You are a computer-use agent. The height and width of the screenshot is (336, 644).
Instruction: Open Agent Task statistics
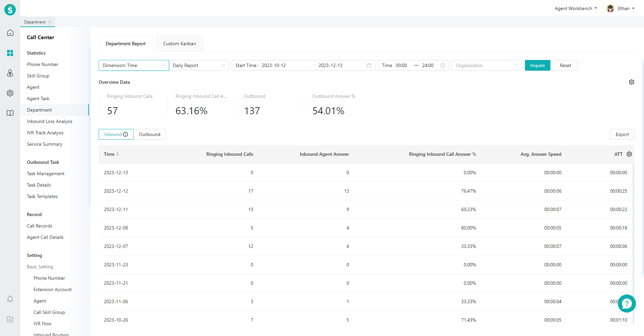(38, 98)
